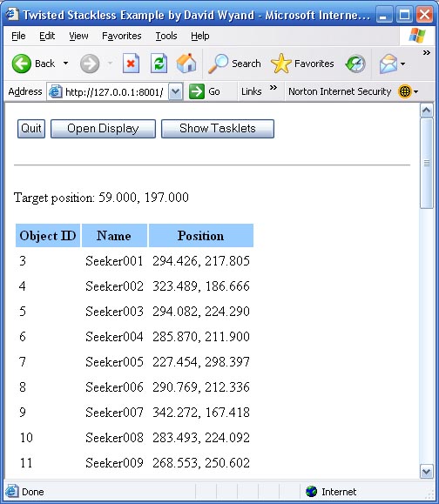Click the Quit button
The width and height of the screenshot is (439, 504).
click(x=31, y=129)
